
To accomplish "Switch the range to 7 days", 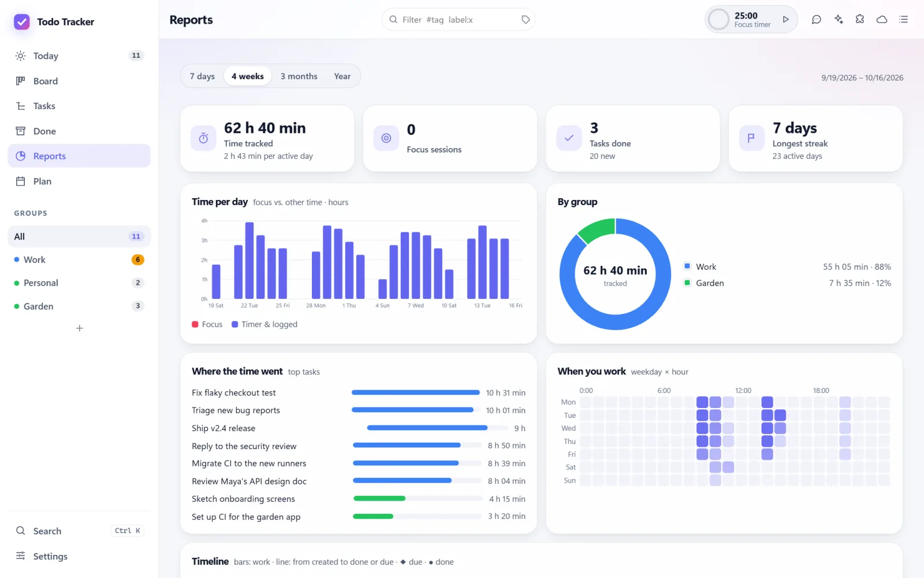I will [202, 76].
